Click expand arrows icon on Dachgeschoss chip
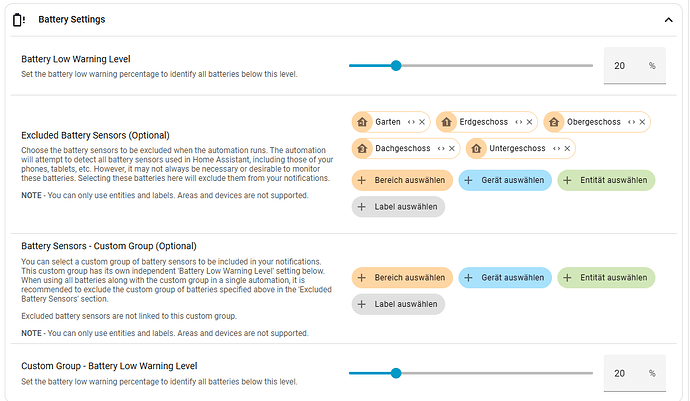 [443, 149]
